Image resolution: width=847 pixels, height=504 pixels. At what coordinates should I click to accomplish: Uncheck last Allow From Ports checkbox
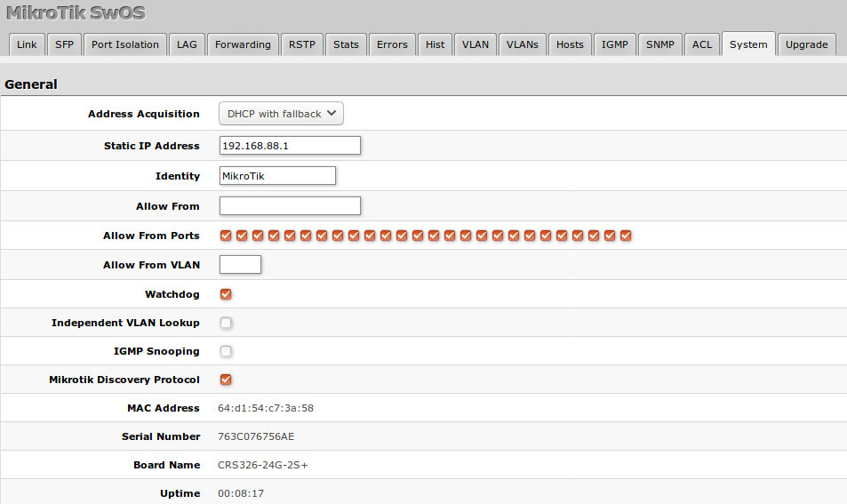coord(626,236)
